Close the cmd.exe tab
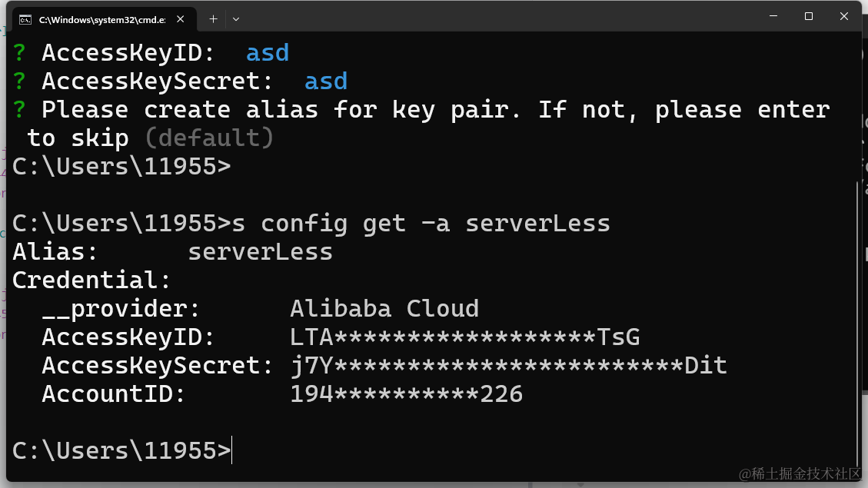 point(181,18)
